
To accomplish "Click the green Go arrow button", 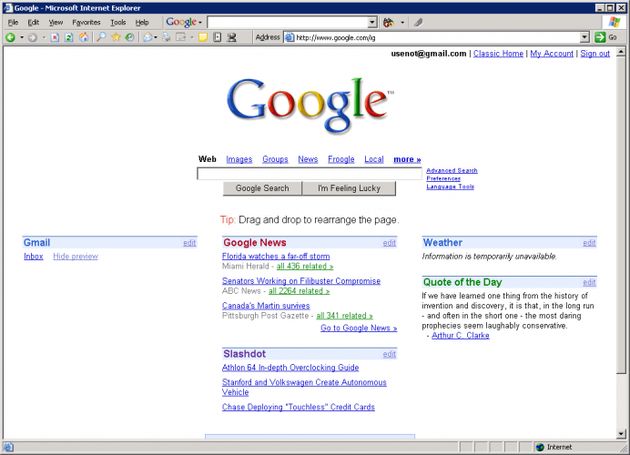I will (600, 37).
